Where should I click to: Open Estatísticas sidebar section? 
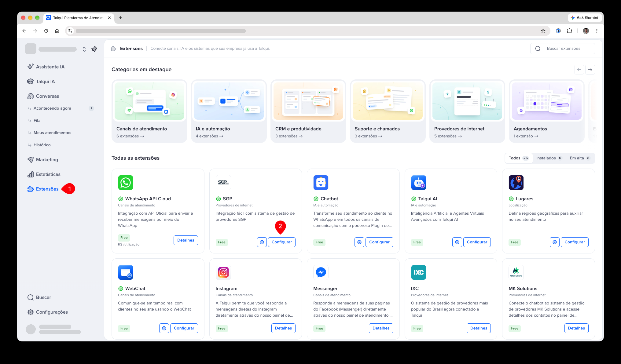point(44,174)
